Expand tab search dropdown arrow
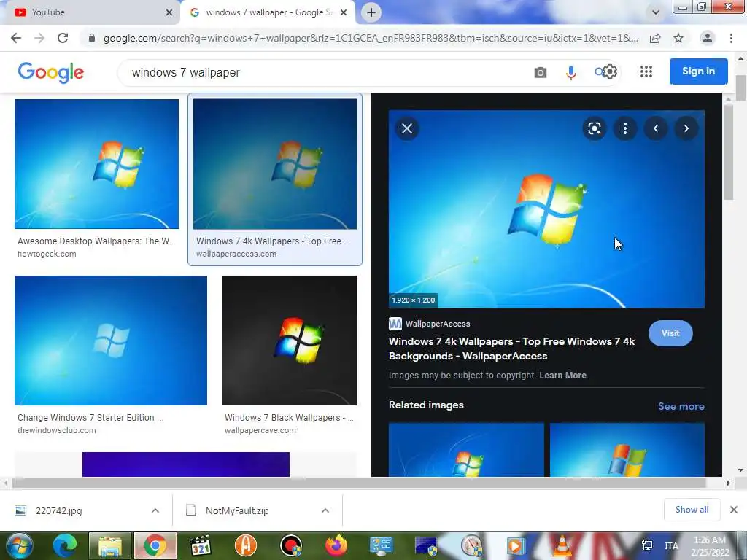The width and height of the screenshot is (747, 560). click(656, 12)
